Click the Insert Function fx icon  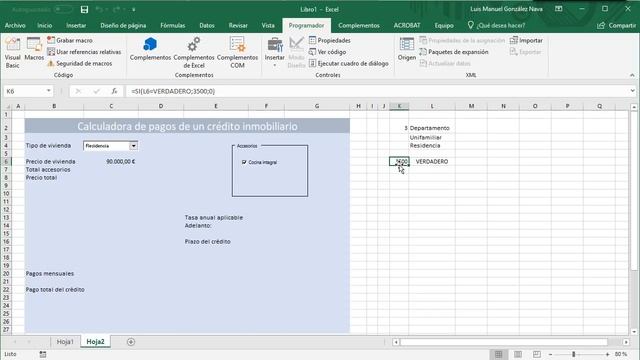click(x=115, y=91)
